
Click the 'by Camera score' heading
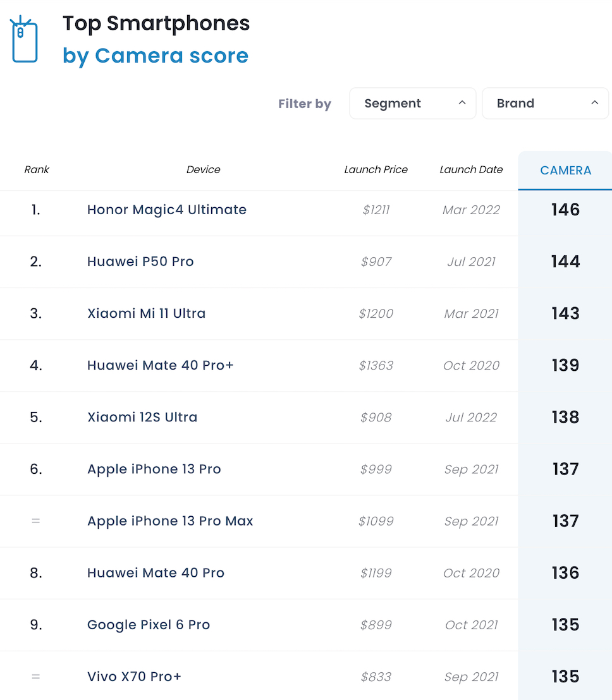[156, 56]
